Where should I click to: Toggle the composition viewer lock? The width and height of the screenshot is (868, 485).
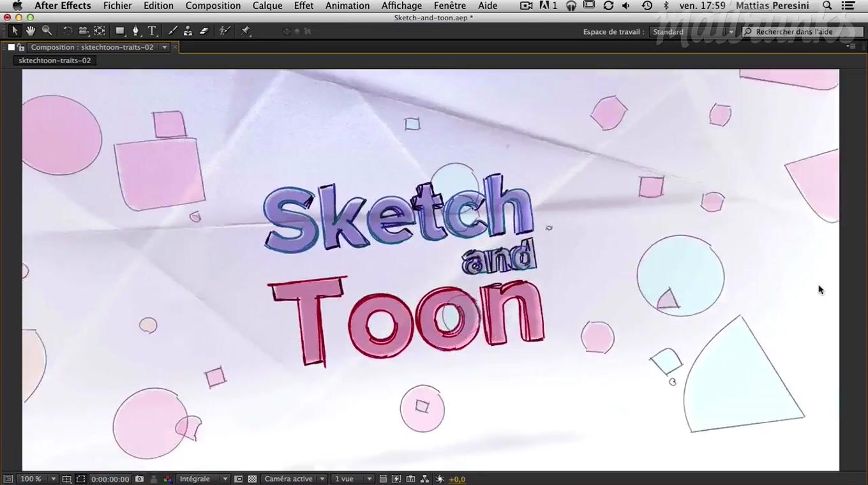[x=21, y=47]
